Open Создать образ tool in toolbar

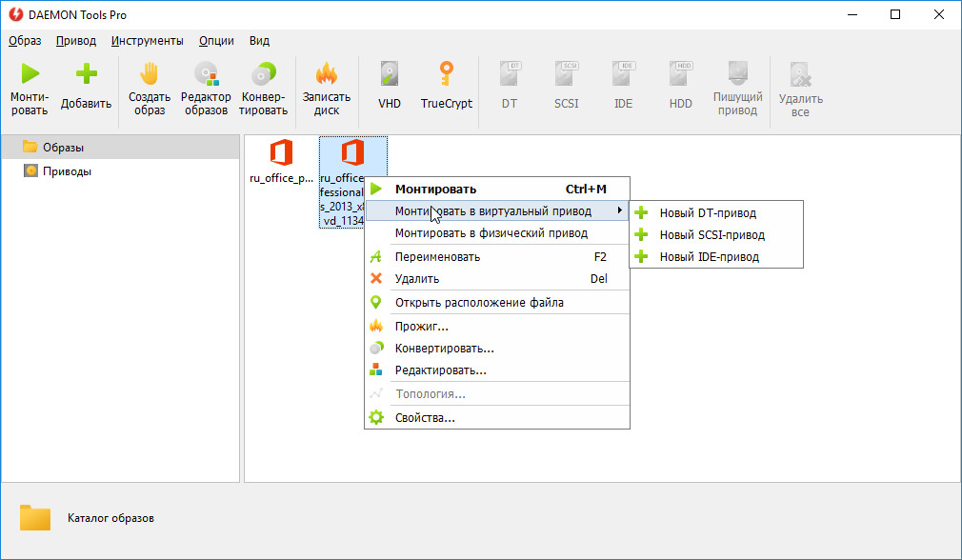click(x=150, y=74)
